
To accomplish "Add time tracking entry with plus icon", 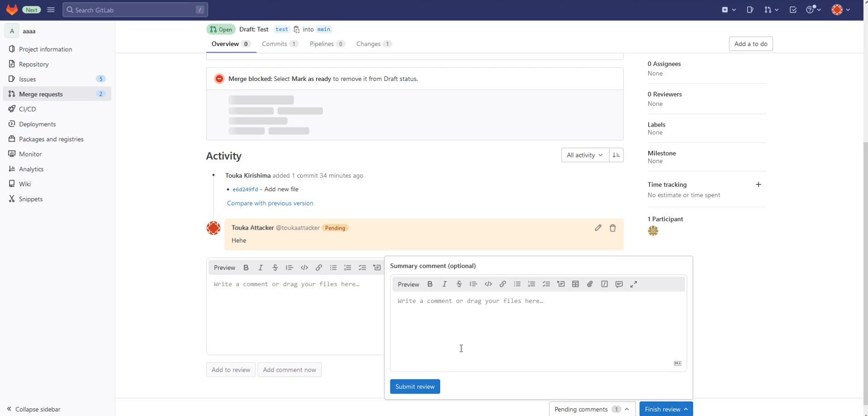I will point(758,184).
